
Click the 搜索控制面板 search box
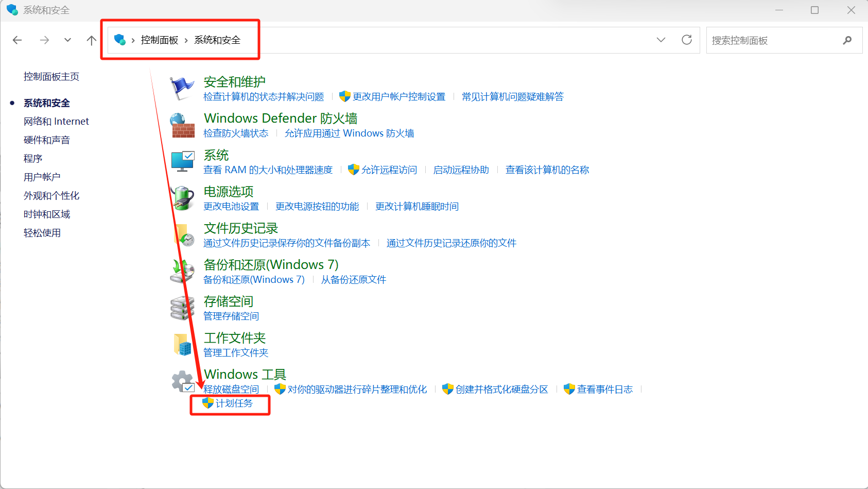[775, 40]
